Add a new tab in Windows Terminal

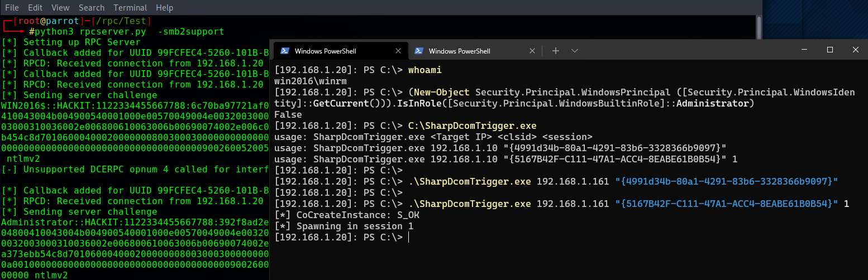click(x=556, y=51)
